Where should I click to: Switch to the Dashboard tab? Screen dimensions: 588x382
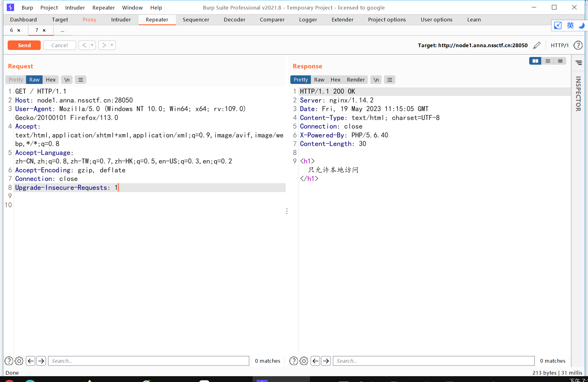[x=23, y=20]
